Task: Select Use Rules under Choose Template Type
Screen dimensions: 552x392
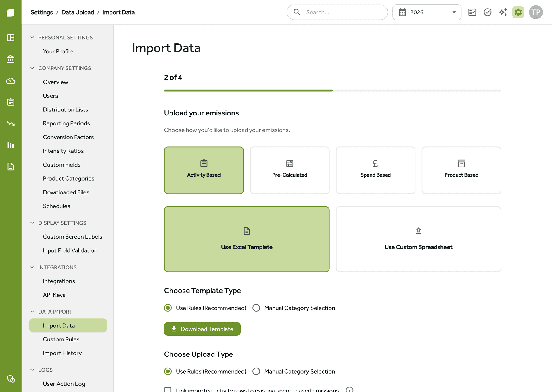Action: (x=168, y=308)
